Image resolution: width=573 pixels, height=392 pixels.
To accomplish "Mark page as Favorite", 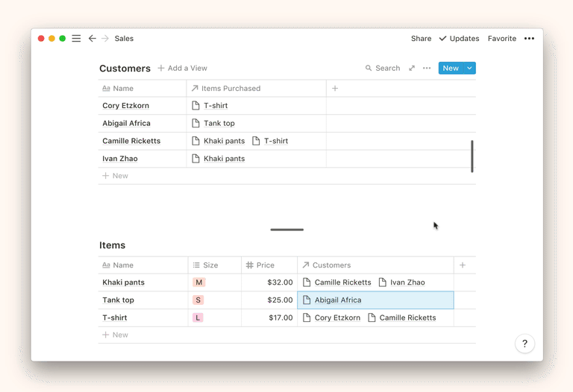I will pos(502,39).
